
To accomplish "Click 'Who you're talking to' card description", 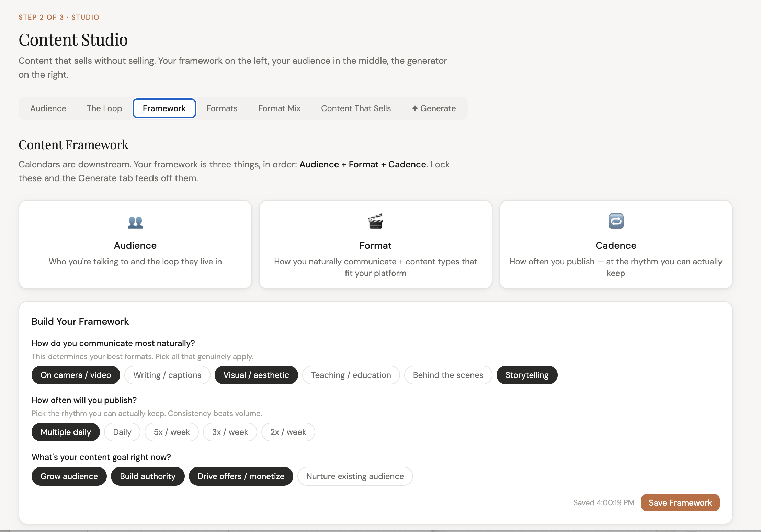I will click(135, 262).
